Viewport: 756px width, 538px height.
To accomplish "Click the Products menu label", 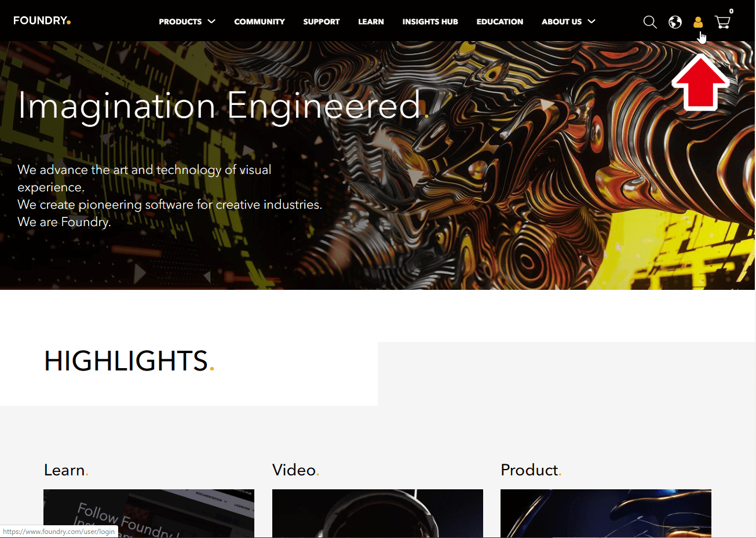I will coord(180,21).
